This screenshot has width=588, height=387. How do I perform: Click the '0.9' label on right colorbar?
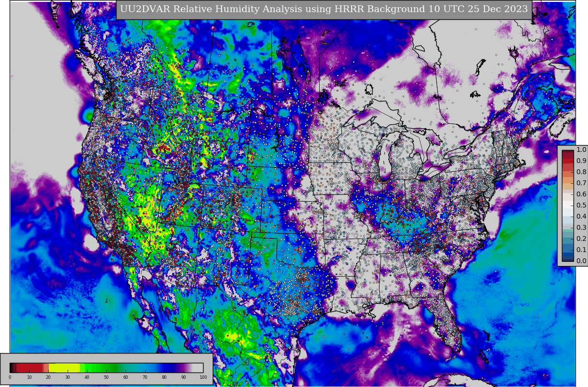click(581, 161)
